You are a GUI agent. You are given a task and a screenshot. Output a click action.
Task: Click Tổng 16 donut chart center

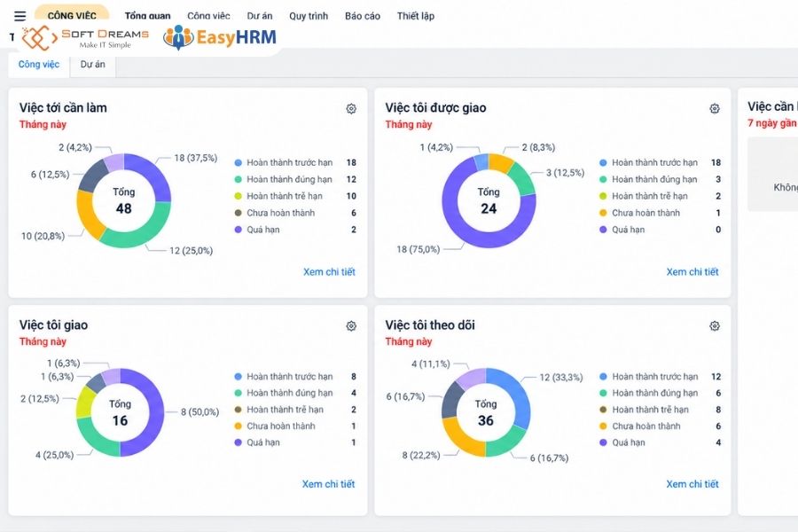point(120,413)
